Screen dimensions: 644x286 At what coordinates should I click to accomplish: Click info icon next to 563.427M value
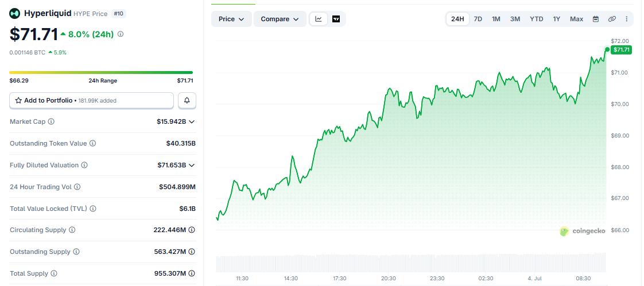[192, 252]
